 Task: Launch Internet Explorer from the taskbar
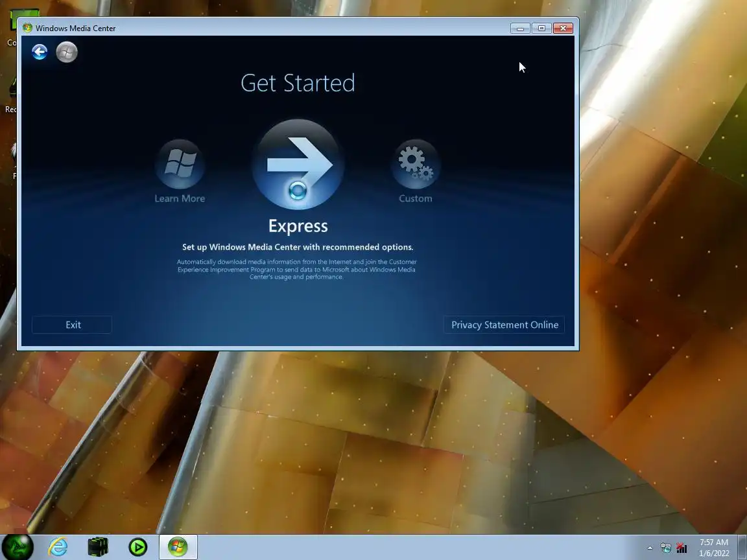click(x=58, y=547)
